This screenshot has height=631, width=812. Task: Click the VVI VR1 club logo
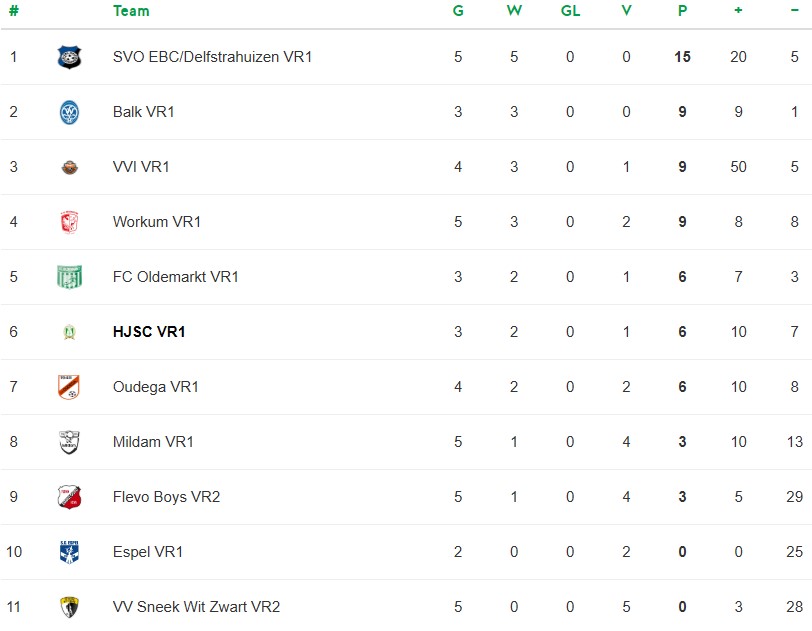pos(69,167)
